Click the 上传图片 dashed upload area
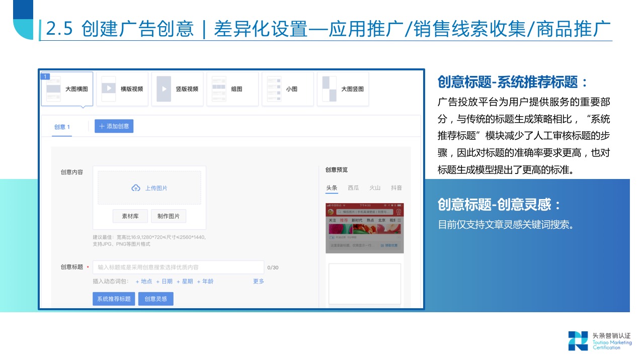Image resolution: width=644 pixels, height=362 pixels. [x=149, y=188]
